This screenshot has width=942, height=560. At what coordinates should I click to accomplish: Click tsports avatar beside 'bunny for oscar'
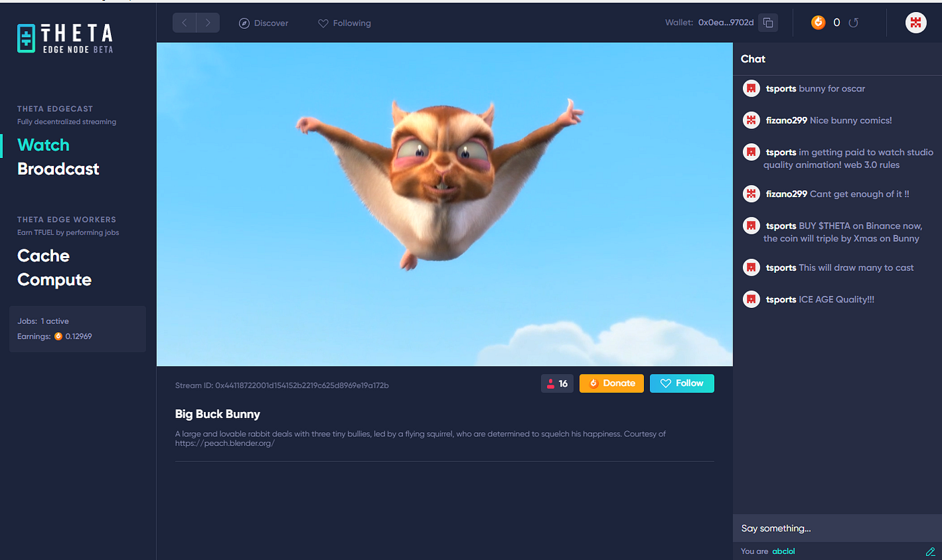pos(751,88)
